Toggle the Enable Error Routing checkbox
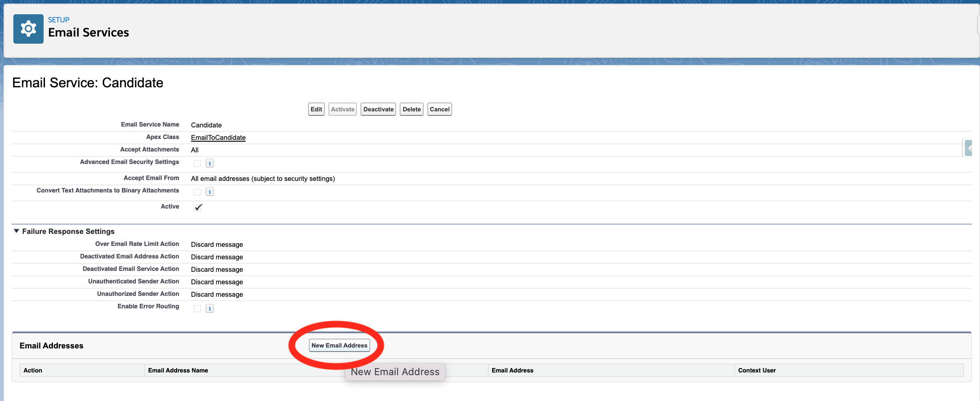The image size is (980, 401). pos(197,309)
